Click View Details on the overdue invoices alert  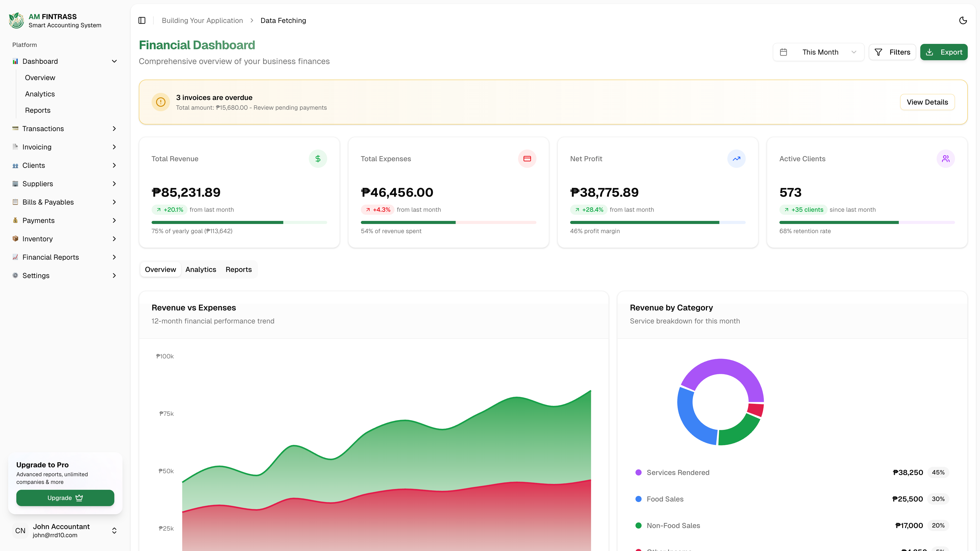(x=927, y=102)
